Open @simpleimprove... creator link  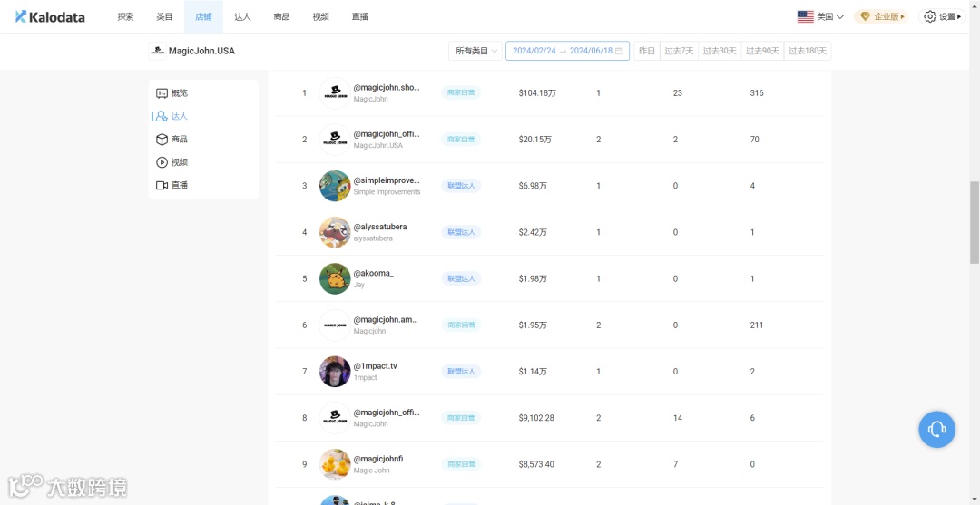coord(387,180)
